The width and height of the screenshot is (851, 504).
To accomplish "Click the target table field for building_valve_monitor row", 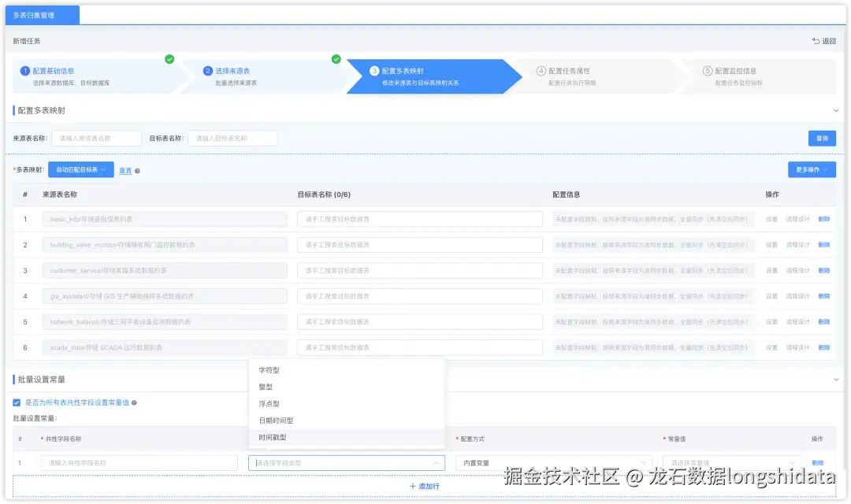I will [x=419, y=245].
